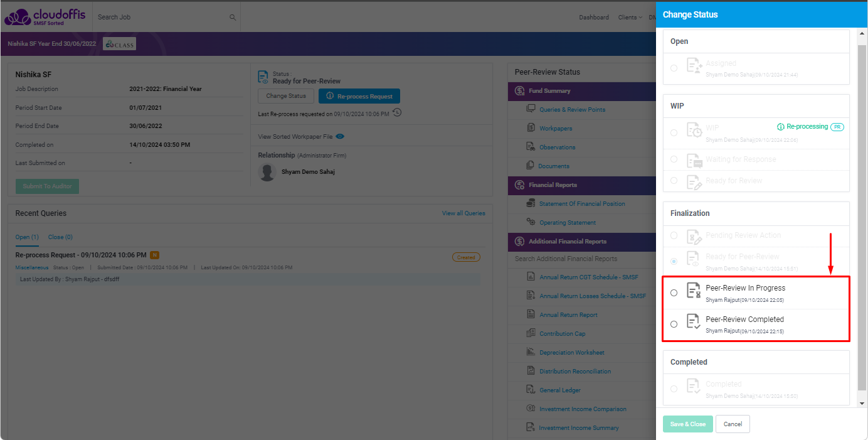The height and width of the screenshot is (440, 868).
Task: Click the Depreciation Worksheet icon
Action: pyautogui.click(x=531, y=352)
